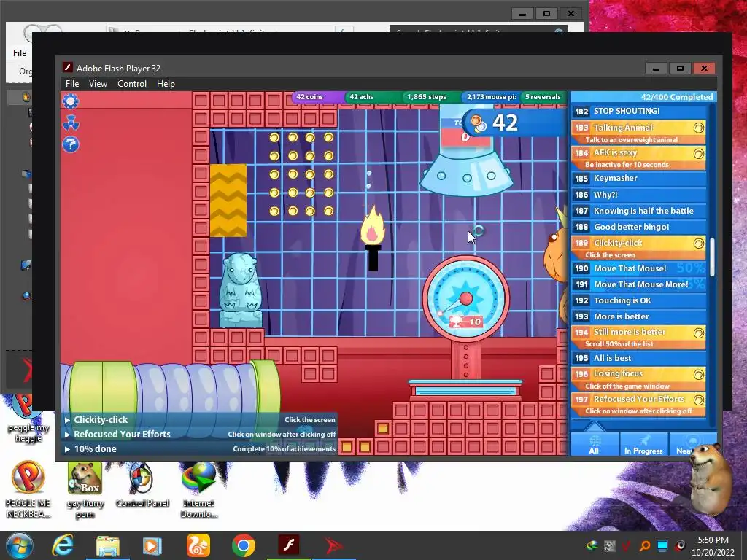The image size is (747, 560).
Task: Switch to the All achievements tab
Action: 594,444
